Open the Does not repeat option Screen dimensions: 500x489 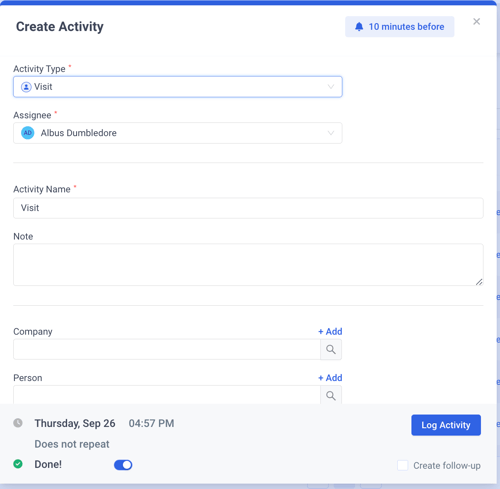[72, 444]
